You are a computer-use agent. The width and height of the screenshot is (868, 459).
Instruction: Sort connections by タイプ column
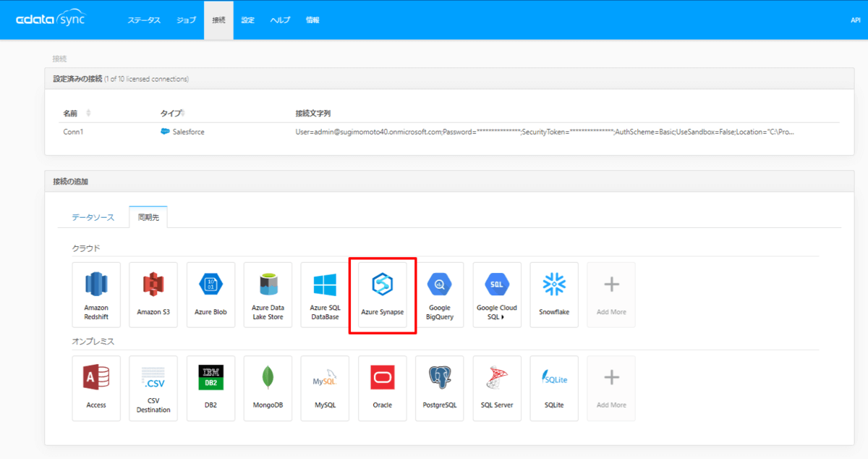pos(172,114)
